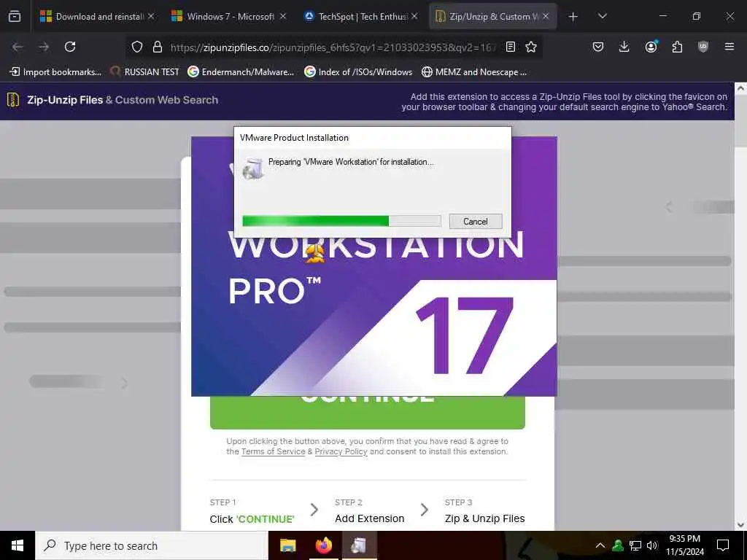Click the chevron after STEP 1
This screenshot has width=747, height=560.
[314, 510]
